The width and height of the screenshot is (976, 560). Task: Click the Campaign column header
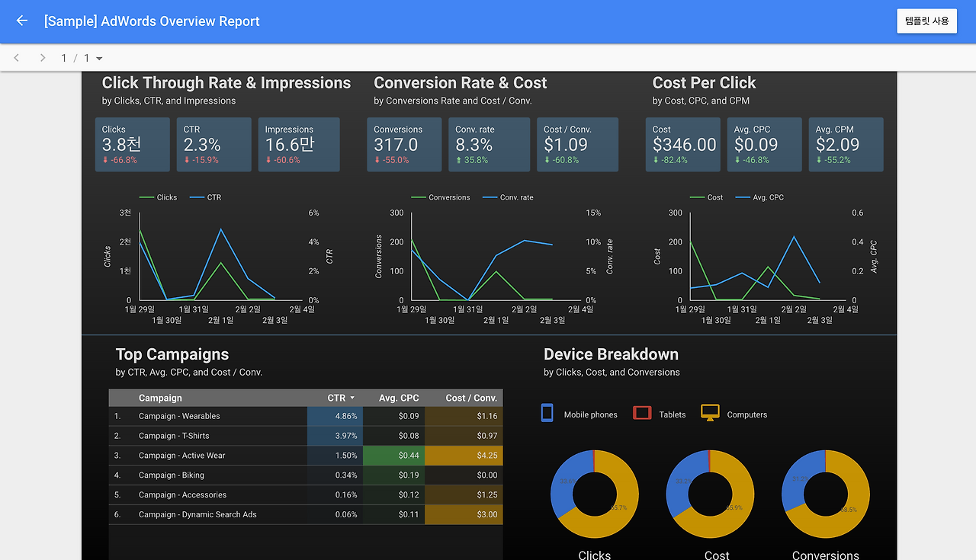(160, 398)
